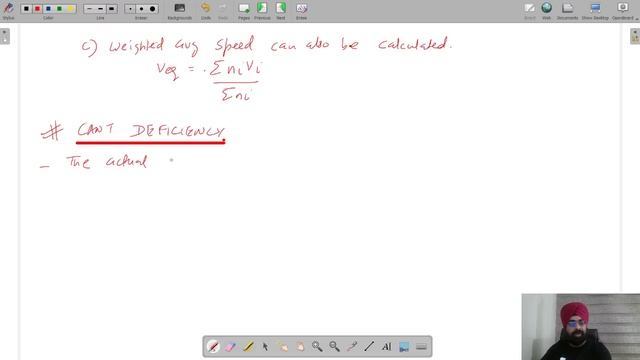Select the medium eraser size
Image resolution: width=640 pixels, height=360 pixels.
point(141,9)
